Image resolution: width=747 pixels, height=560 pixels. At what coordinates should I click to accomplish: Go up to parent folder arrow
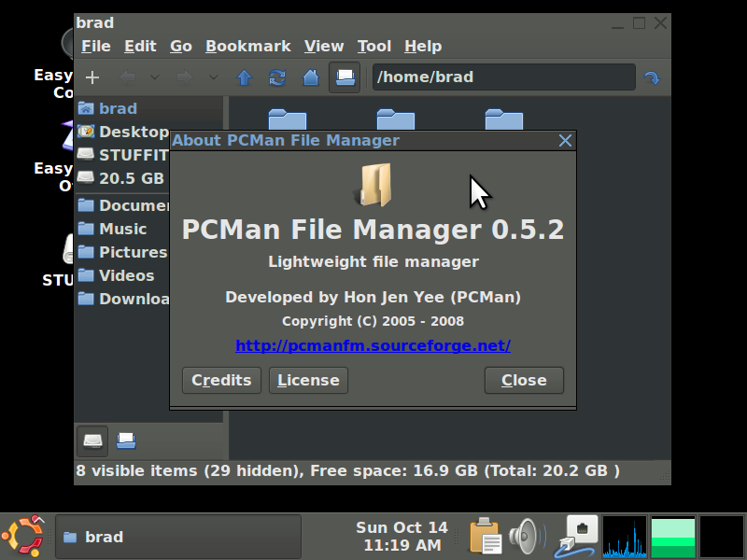(x=245, y=77)
